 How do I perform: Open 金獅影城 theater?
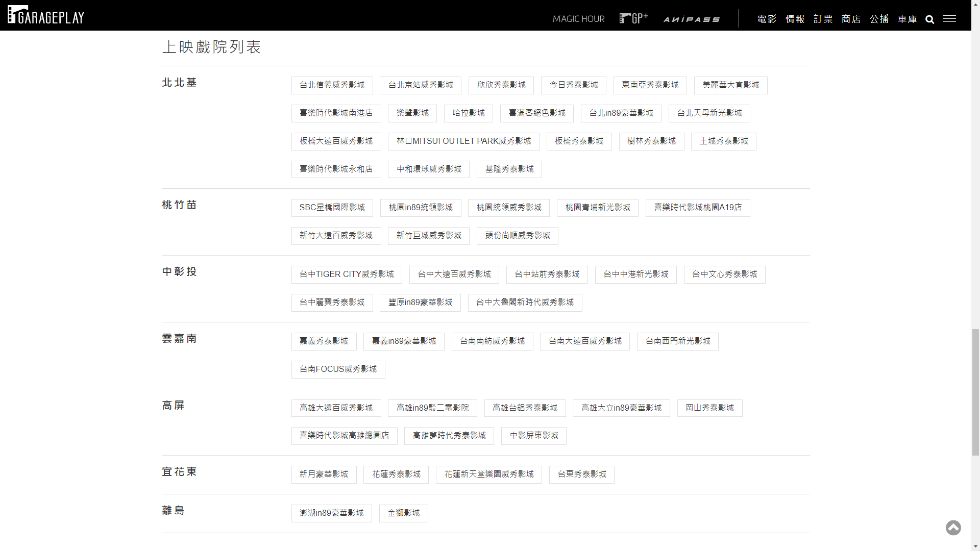404,513
